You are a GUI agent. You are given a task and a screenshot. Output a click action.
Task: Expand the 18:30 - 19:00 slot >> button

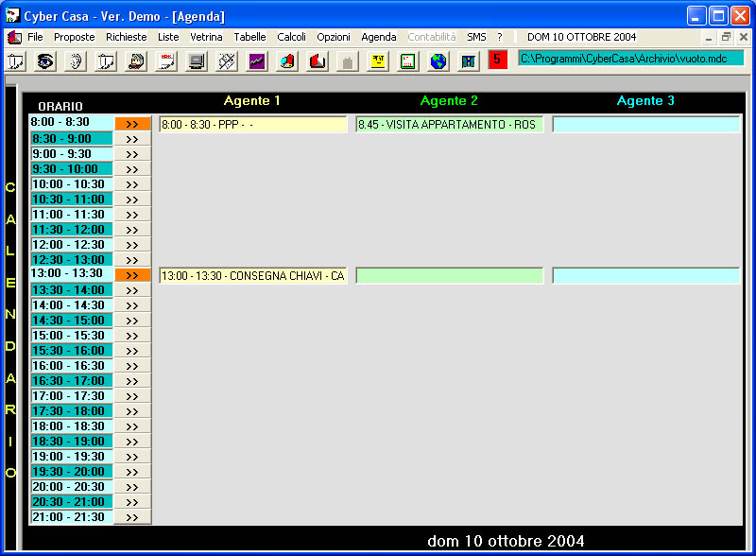(x=132, y=442)
